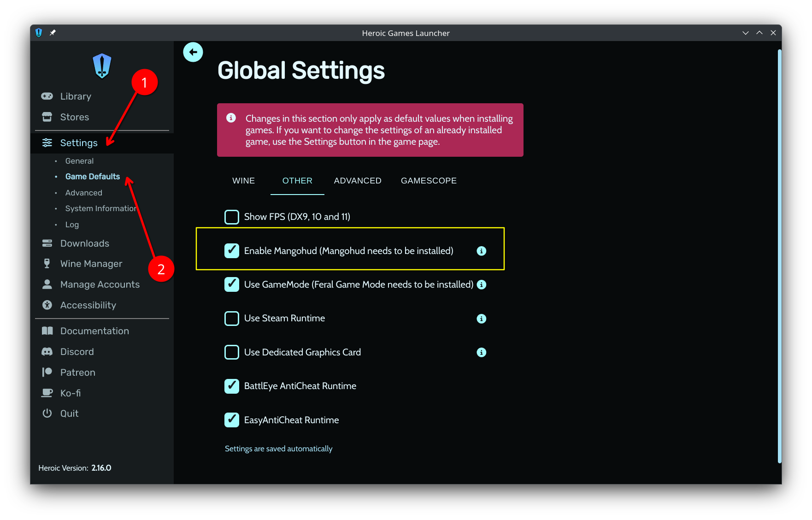
Task: Click the Quit power icon
Action: (47, 414)
